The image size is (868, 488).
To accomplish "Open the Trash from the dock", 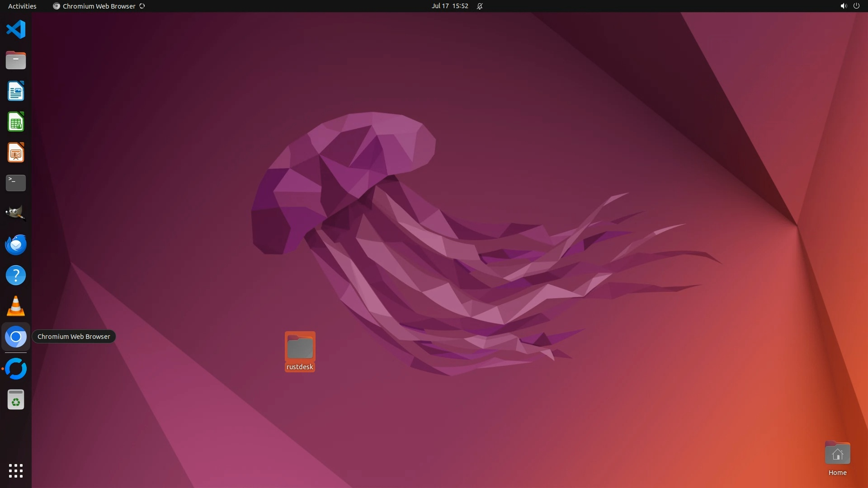I will coord(16,400).
